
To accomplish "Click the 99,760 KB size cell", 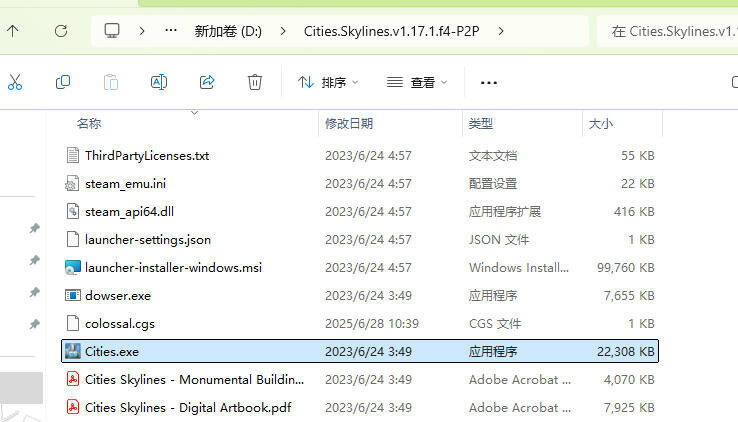I will pos(626,268).
